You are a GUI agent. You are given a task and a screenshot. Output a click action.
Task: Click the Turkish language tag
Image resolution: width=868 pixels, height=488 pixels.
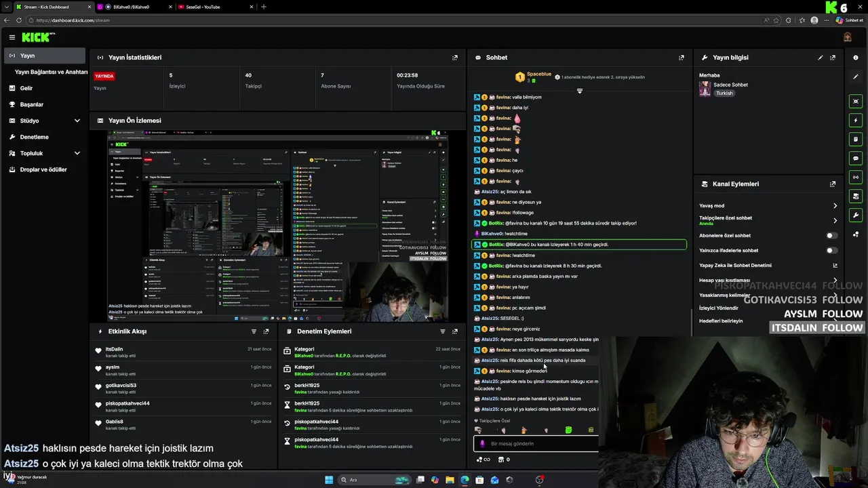point(724,93)
